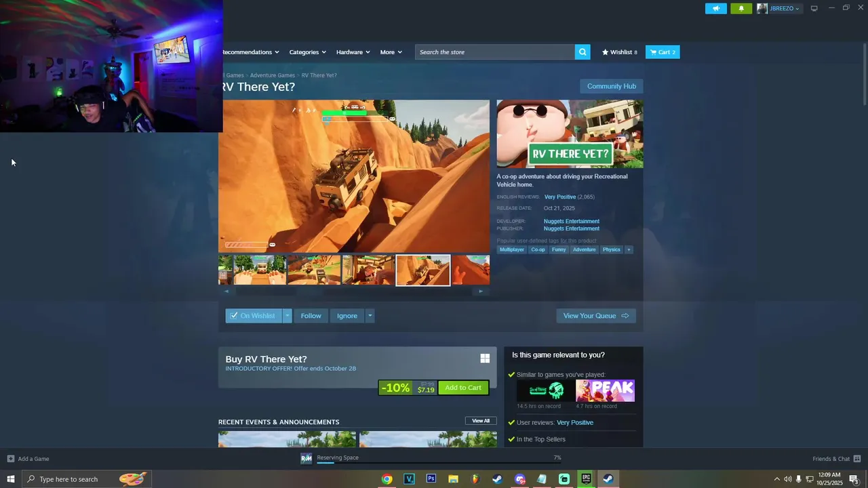Click the JBREEZO profile avatar
This screenshot has width=868, height=488.
[x=762, y=9]
